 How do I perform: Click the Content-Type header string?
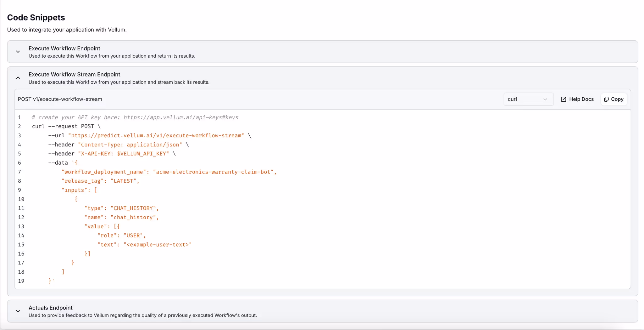(x=130, y=145)
